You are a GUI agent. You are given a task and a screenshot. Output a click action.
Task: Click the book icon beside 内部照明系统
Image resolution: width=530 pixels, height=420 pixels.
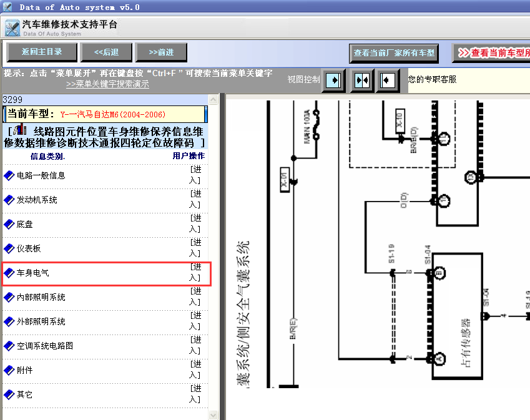(x=9, y=297)
